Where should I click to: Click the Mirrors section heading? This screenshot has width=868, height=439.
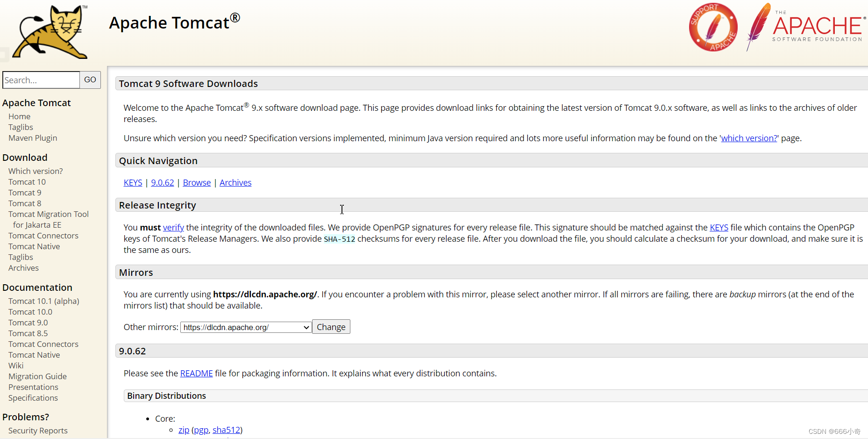tap(136, 273)
